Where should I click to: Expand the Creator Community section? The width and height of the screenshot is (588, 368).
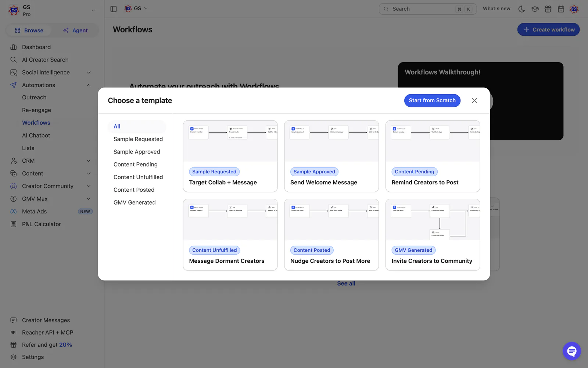pyautogui.click(x=89, y=186)
